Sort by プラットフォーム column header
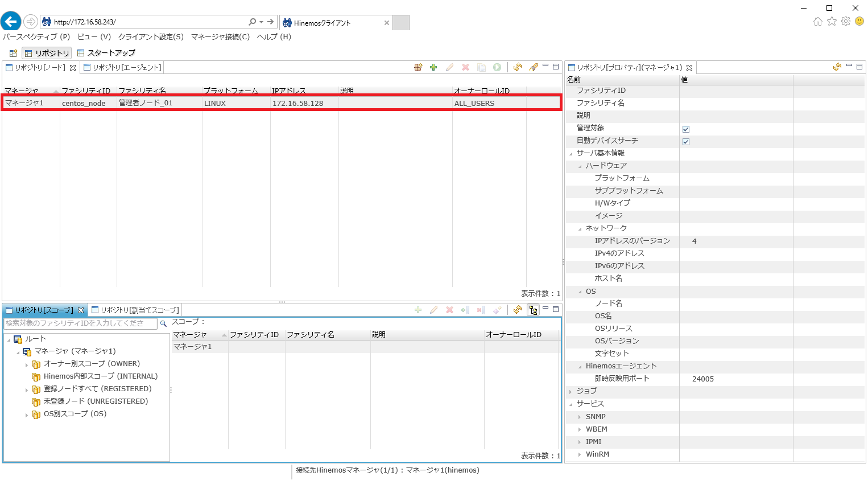The width and height of the screenshot is (868, 480). coord(236,91)
